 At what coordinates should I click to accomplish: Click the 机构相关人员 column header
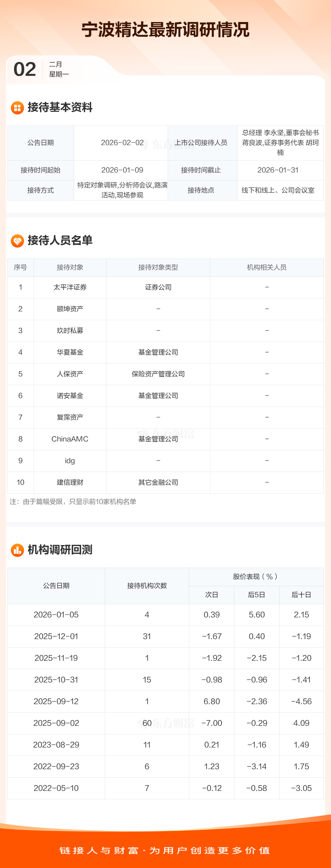click(267, 267)
